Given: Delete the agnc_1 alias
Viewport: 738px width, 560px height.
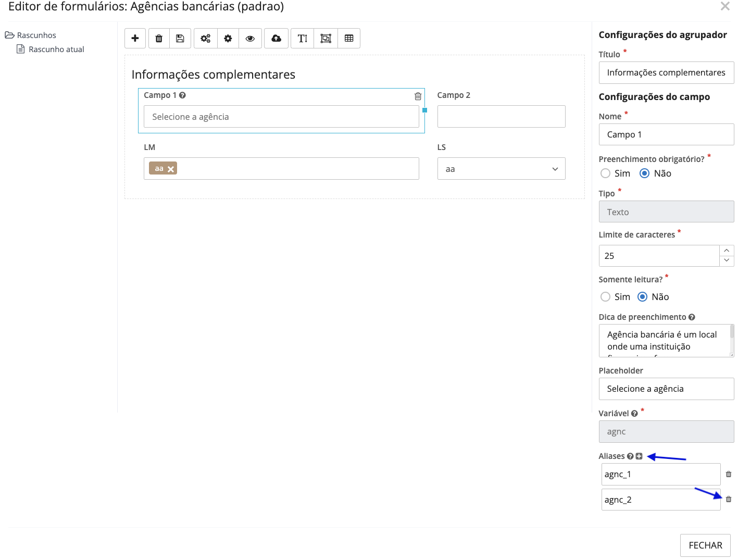Looking at the screenshot, I should 729,474.
